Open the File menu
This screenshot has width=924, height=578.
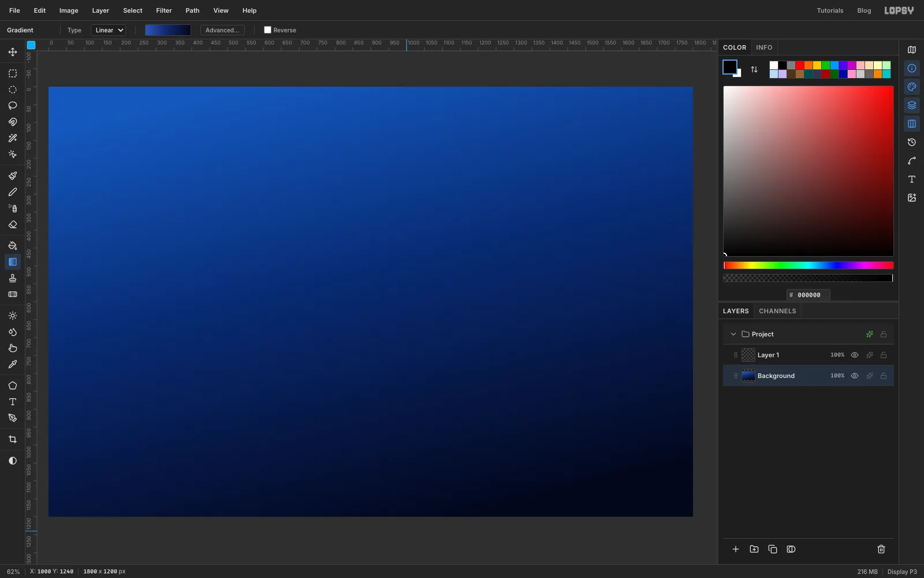pyautogui.click(x=14, y=10)
